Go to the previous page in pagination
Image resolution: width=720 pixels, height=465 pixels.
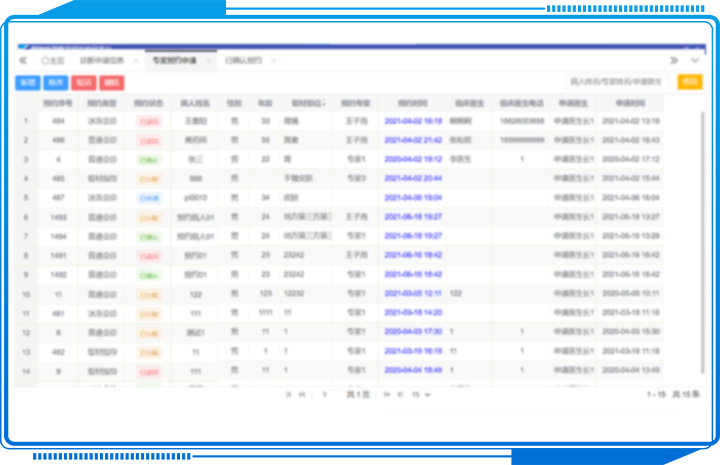[x=304, y=394]
